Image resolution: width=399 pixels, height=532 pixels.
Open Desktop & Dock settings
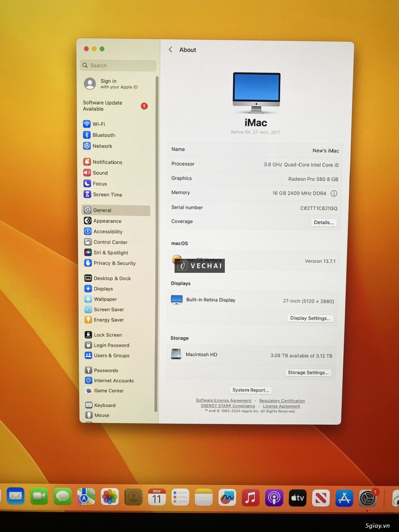[x=108, y=278]
